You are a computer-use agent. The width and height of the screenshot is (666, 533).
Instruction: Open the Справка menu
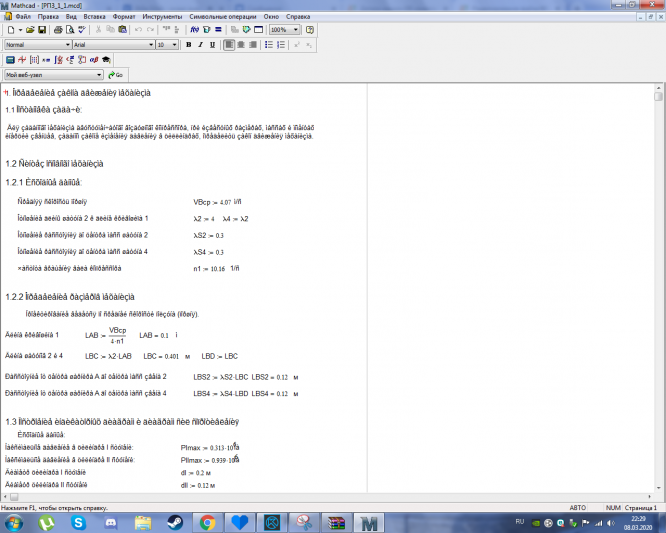pos(298,17)
